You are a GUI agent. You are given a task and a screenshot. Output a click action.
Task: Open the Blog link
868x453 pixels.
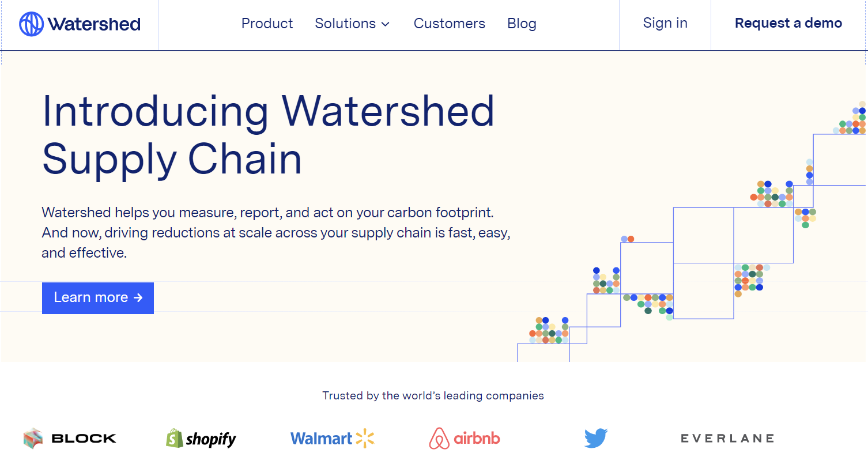coord(522,24)
